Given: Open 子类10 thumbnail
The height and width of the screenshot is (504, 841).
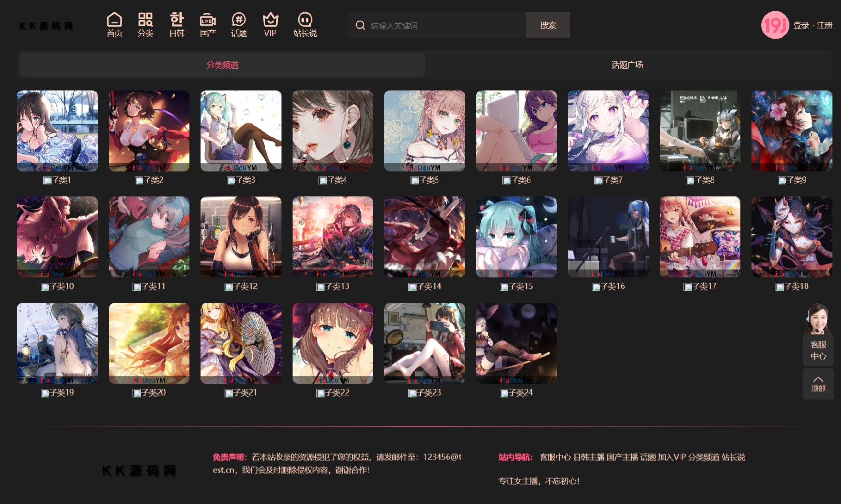Looking at the screenshot, I should coord(57,237).
